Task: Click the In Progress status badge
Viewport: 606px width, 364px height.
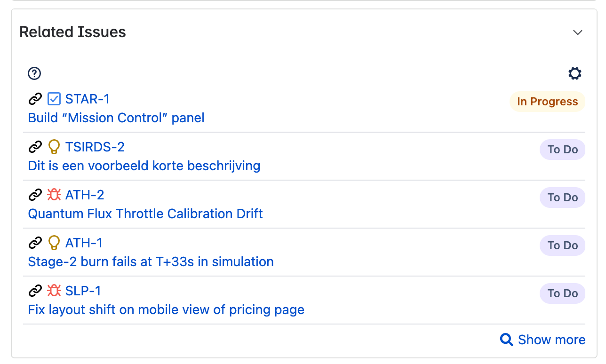Action: coord(547,102)
